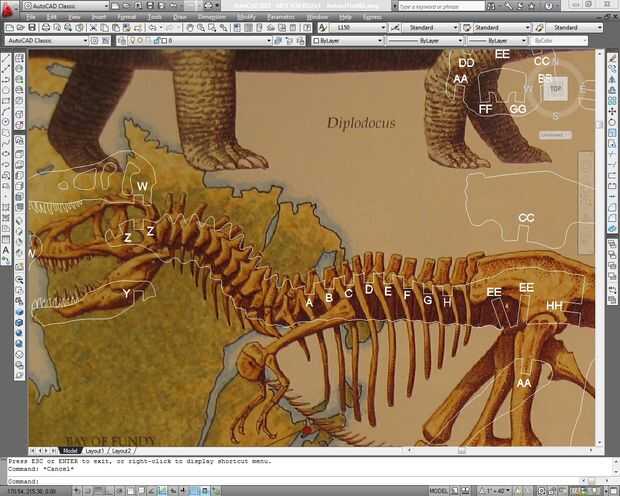620x496 pixels.
Task: Select the Mirror tool in Modify toolbar
Action: pyautogui.click(x=612, y=80)
